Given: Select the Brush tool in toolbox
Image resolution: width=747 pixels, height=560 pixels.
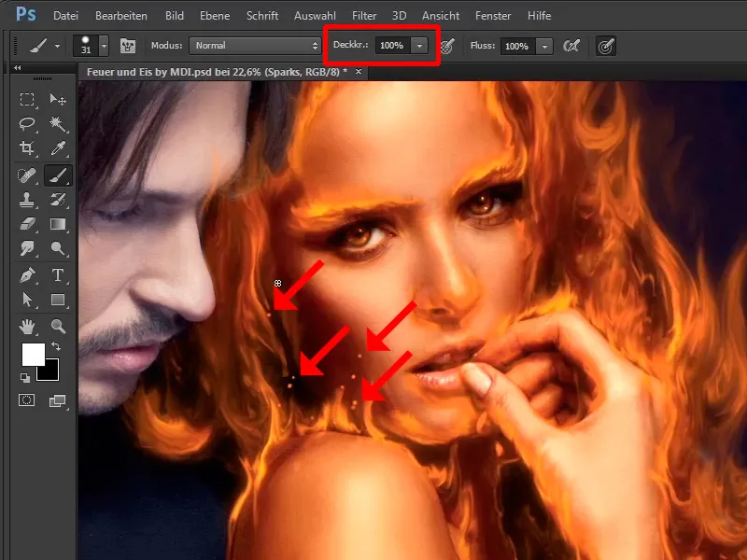Looking at the screenshot, I should coord(58,175).
